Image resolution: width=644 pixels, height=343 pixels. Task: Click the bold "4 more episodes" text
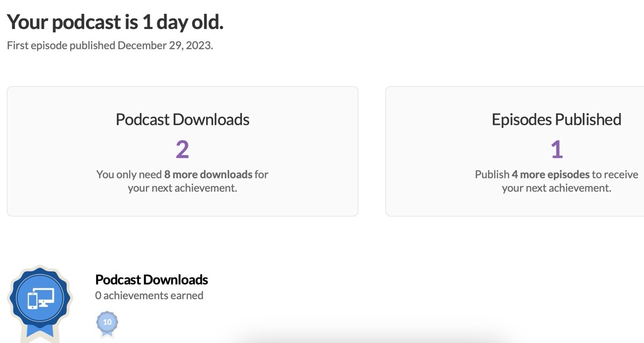coord(551,174)
